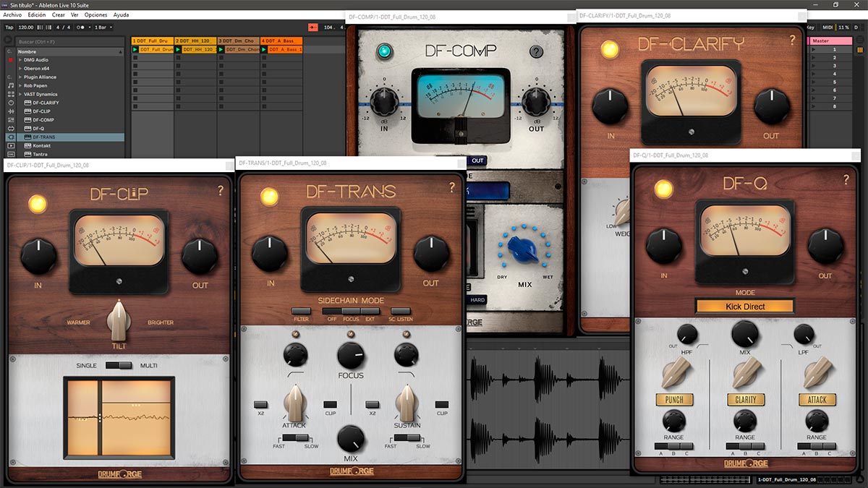Image resolution: width=868 pixels, height=488 pixels.
Task: Set DF-TRANS sidechain mode to Off
Action: pyautogui.click(x=332, y=311)
